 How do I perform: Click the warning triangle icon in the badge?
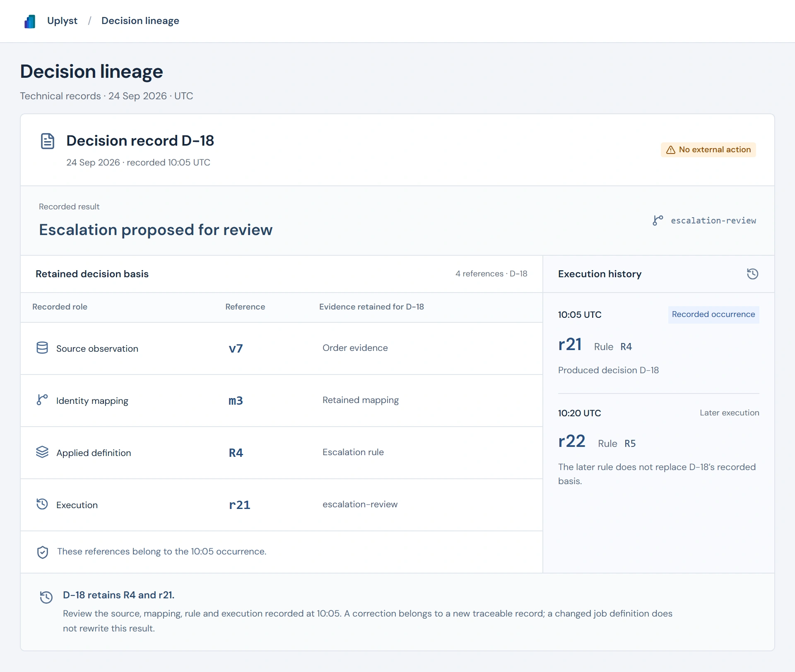[670, 150]
